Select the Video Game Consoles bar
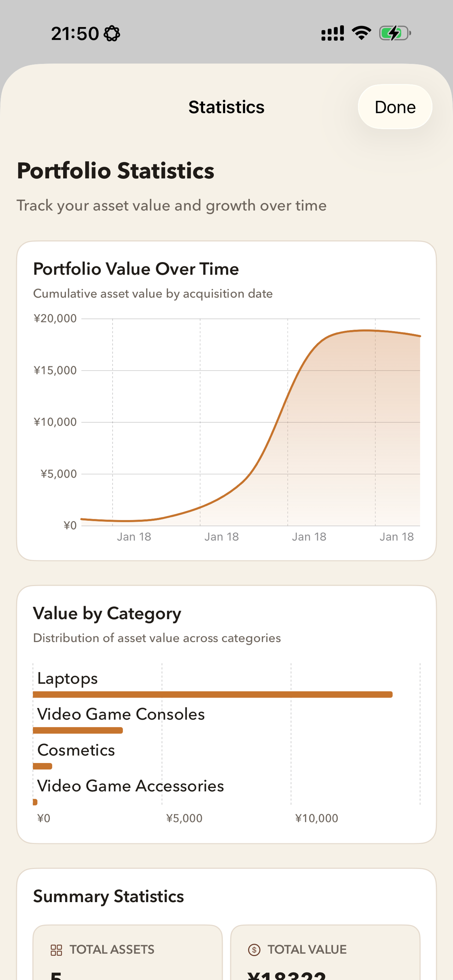 78,731
